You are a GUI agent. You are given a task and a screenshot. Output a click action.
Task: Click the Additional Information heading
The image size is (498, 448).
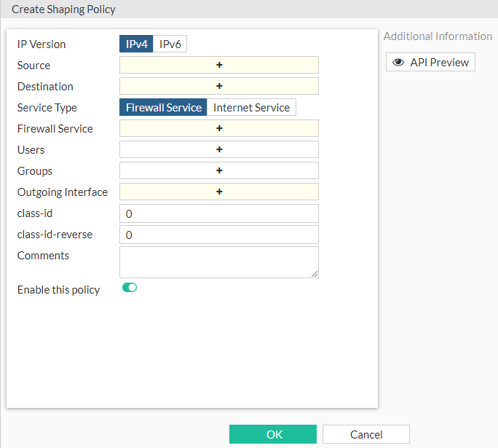(438, 36)
